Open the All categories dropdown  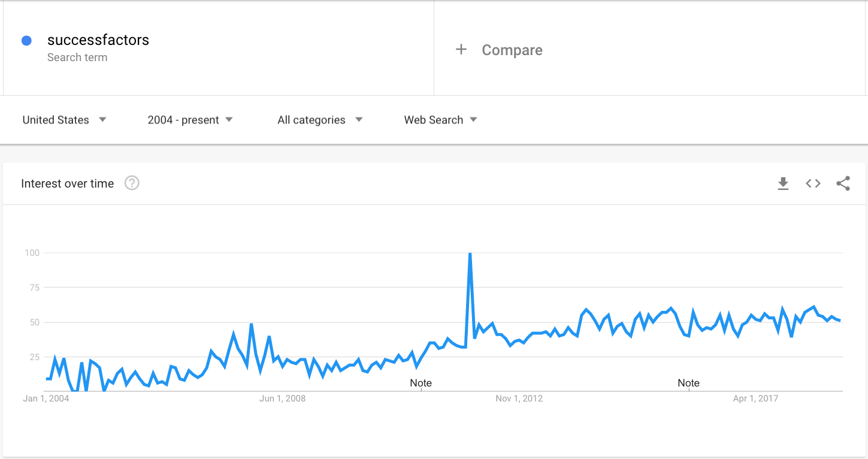[x=320, y=120]
